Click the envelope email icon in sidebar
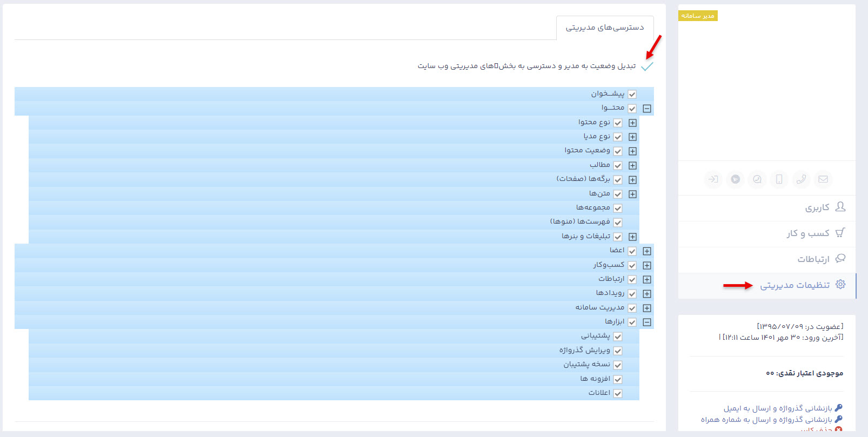The height and width of the screenshot is (437, 868). coord(823,179)
